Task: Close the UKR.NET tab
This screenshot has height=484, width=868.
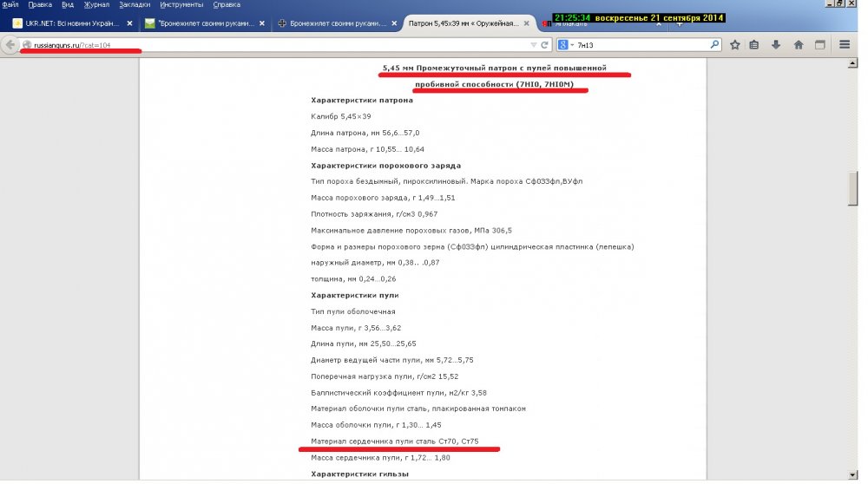Action: [x=129, y=23]
